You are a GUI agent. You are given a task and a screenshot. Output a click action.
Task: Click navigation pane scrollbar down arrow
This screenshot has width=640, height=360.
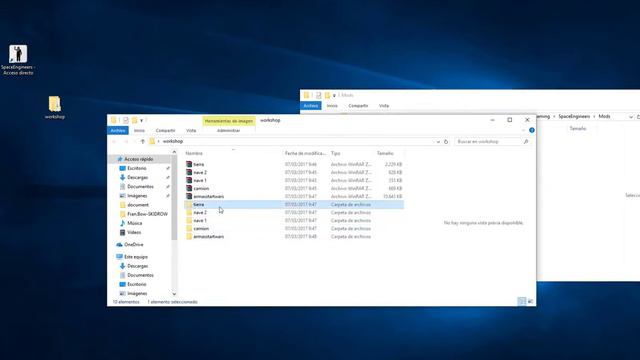[174, 293]
